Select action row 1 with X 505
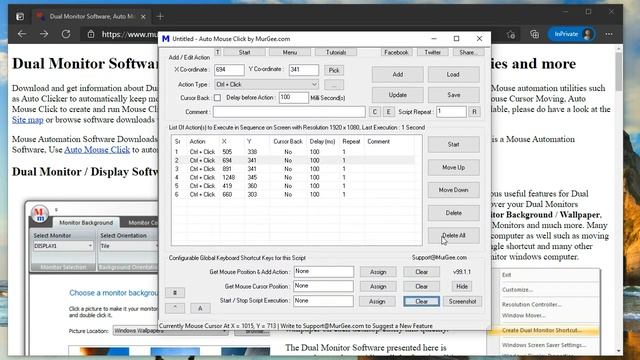The width and height of the screenshot is (640, 360). point(293,152)
